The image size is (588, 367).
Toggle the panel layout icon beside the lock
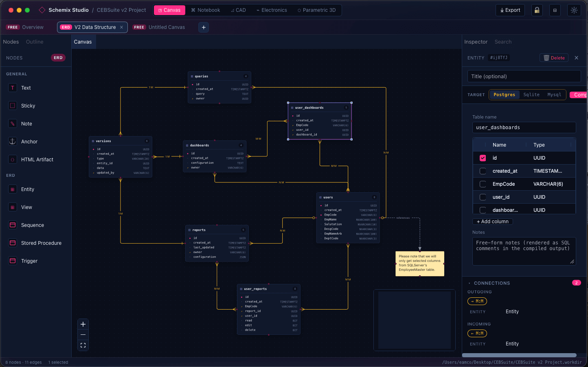pyautogui.click(x=555, y=10)
